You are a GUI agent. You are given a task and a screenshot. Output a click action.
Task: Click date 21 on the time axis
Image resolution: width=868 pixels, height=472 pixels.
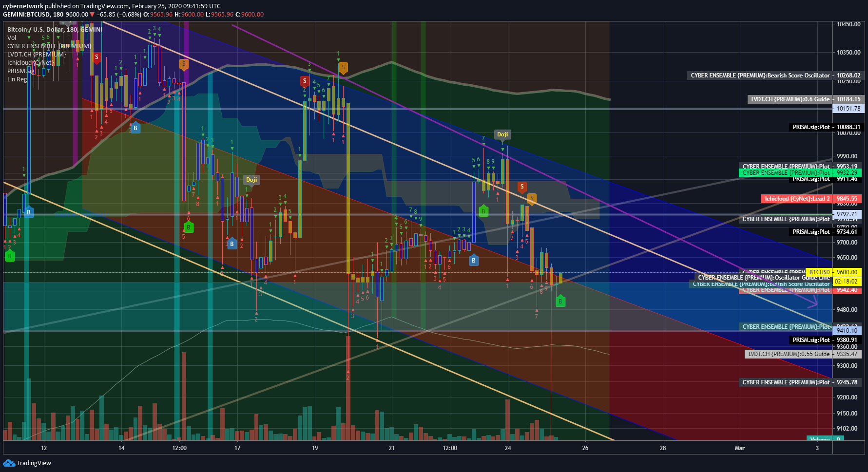(392, 448)
